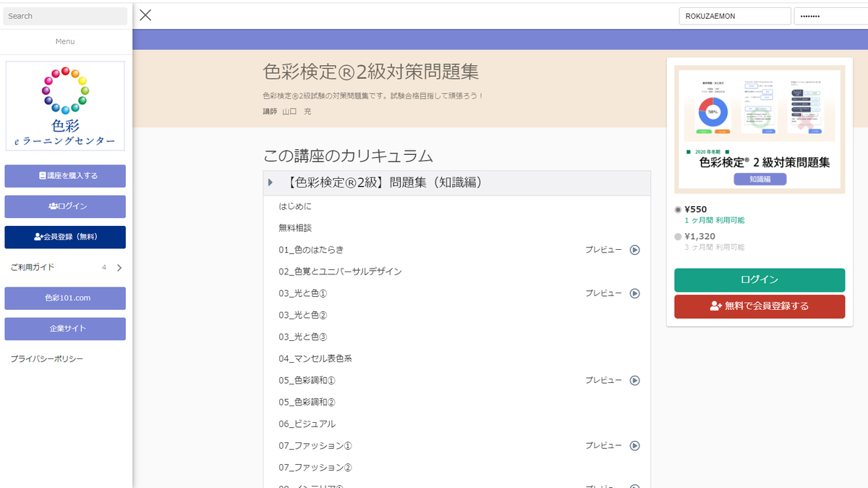Open the 03_光と色① lesson

point(303,293)
